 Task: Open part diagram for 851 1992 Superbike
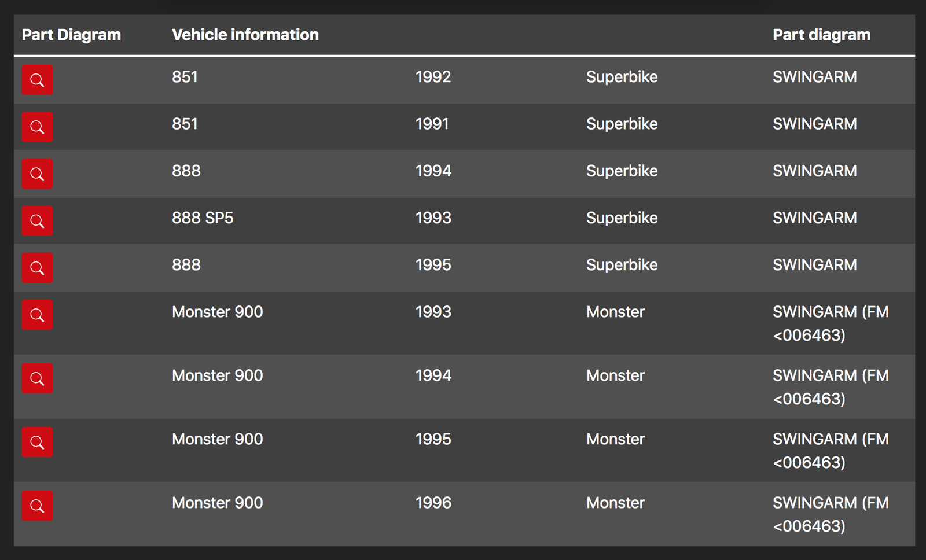click(37, 80)
